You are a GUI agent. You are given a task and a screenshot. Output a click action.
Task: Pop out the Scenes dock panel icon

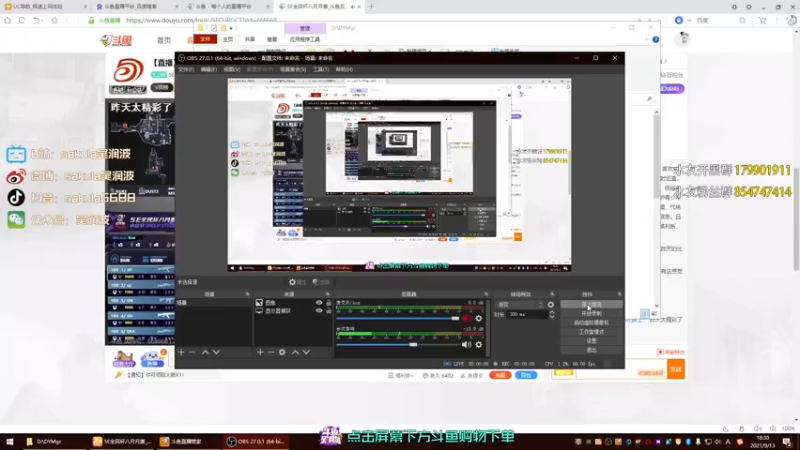(247, 294)
